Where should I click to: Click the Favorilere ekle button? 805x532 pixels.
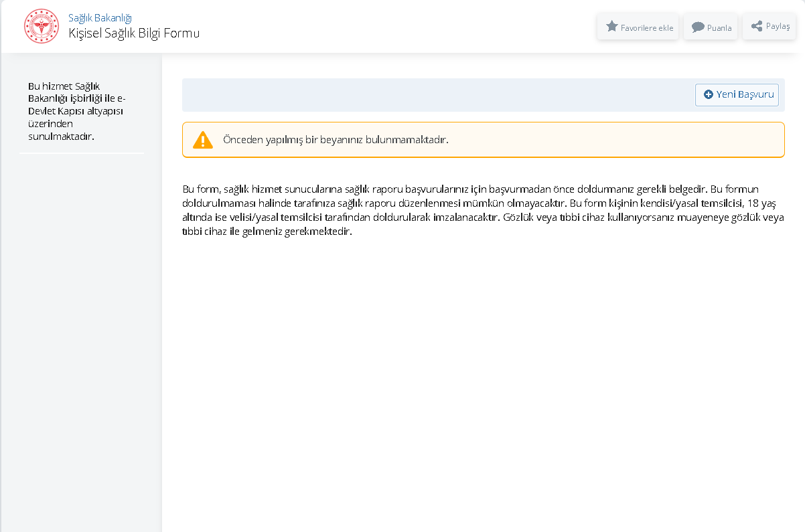pos(638,27)
